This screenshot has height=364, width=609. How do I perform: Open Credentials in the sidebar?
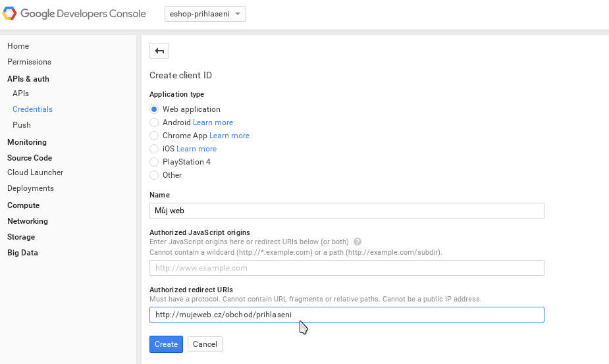point(32,109)
